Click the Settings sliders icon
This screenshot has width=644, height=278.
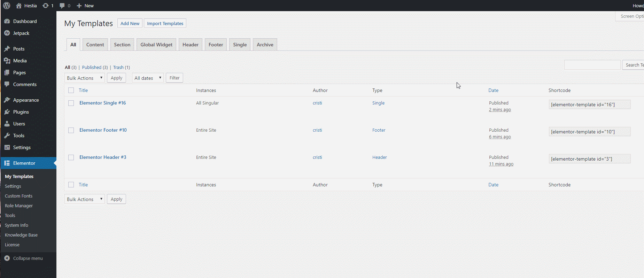tap(7, 147)
